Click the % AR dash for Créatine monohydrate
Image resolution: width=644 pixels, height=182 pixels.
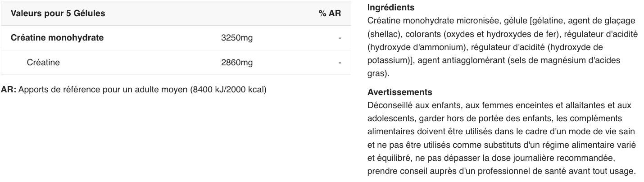click(340, 38)
